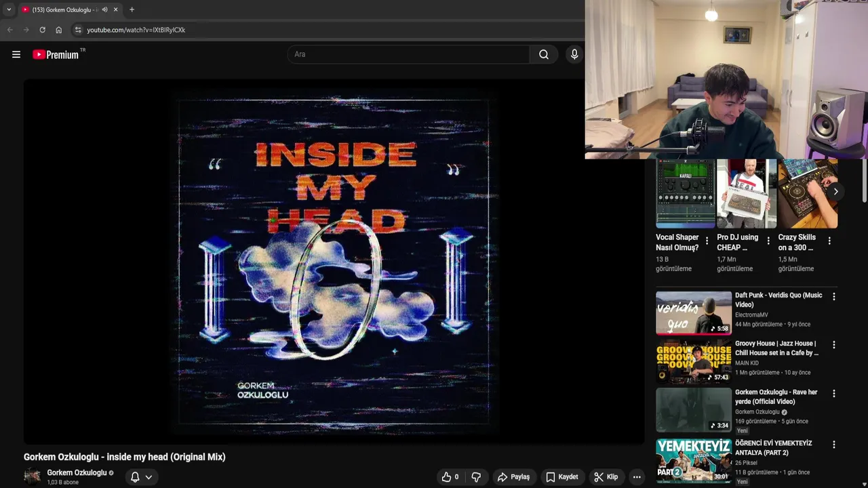Open Gorkem Ozkuloglu channel name link
This screenshot has width=868, height=488.
click(77, 472)
